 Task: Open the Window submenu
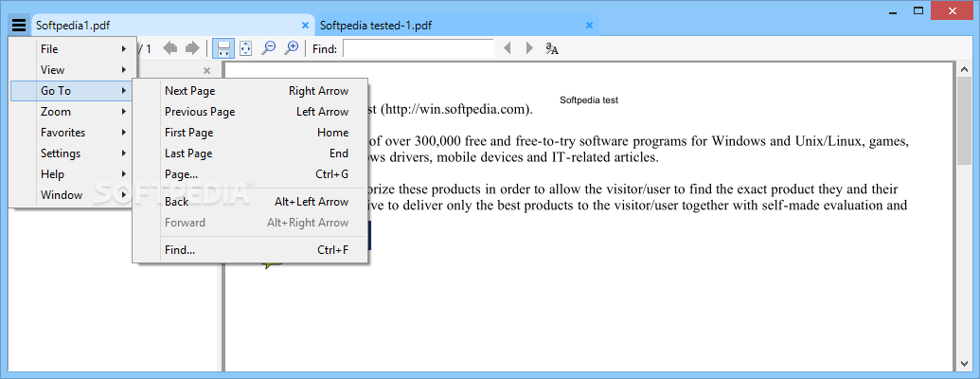[x=71, y=194]
